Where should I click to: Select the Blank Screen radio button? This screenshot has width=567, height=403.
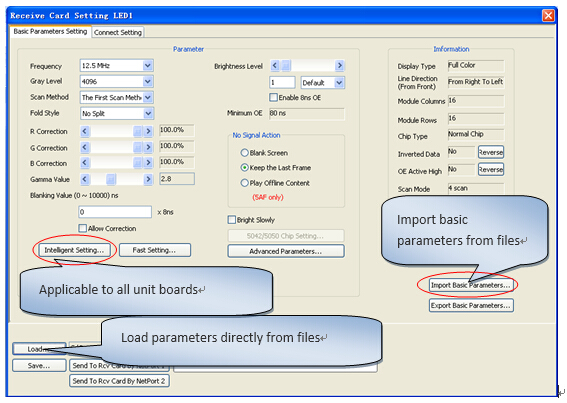point(244,153)
